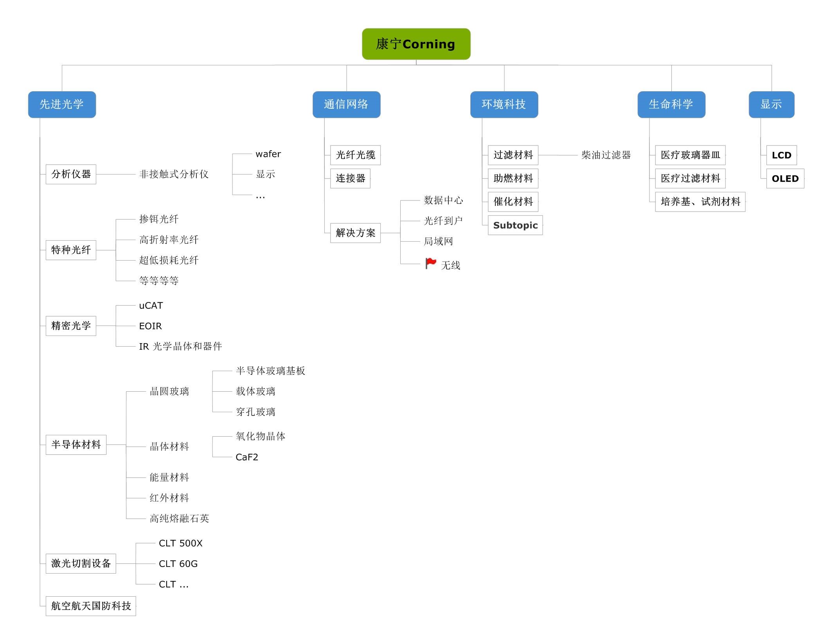Viewport: 833px width, 644px height.
Task: Click the 高折射率光纤 leaf
Action: click(x=169, y=239)
